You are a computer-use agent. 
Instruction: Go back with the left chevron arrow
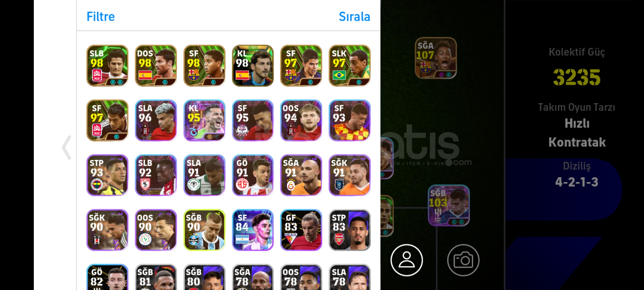click(x=67, y=147)
